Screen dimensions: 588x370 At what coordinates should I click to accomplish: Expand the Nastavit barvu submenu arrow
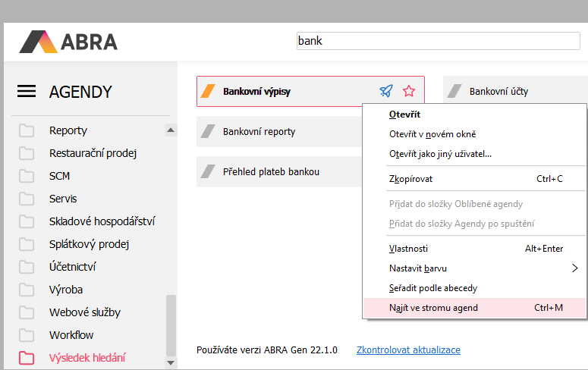pyautogui.click(x=575, y=268)
